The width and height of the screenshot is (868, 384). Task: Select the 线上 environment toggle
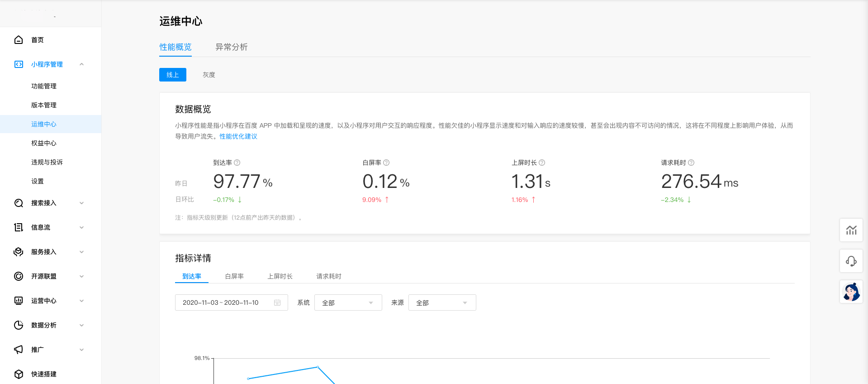[173, 75]
